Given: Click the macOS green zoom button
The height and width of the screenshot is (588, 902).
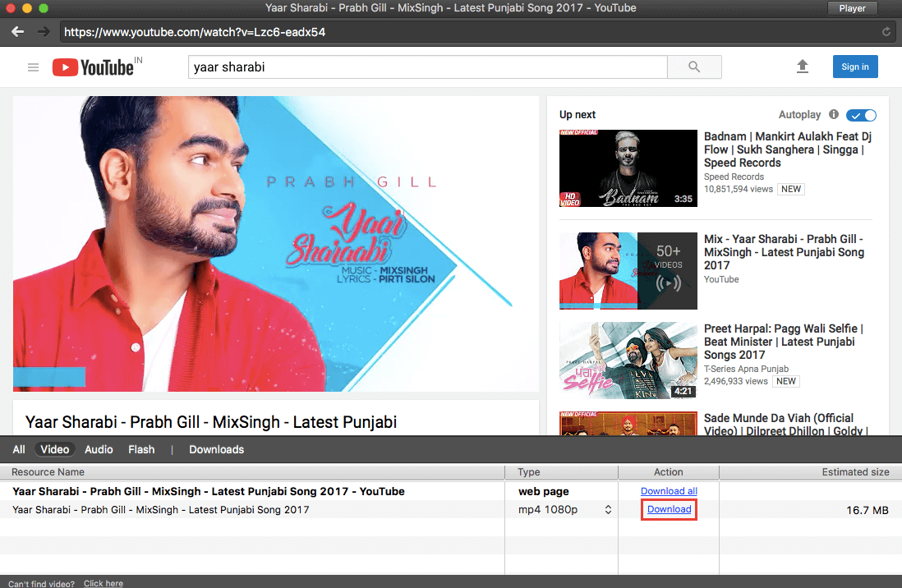Looking at the screenshot, I should [44, 8].
